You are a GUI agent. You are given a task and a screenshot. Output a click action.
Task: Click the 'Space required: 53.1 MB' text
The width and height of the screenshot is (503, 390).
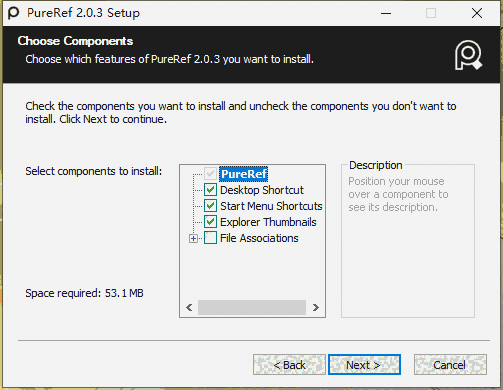pos(84,293)
